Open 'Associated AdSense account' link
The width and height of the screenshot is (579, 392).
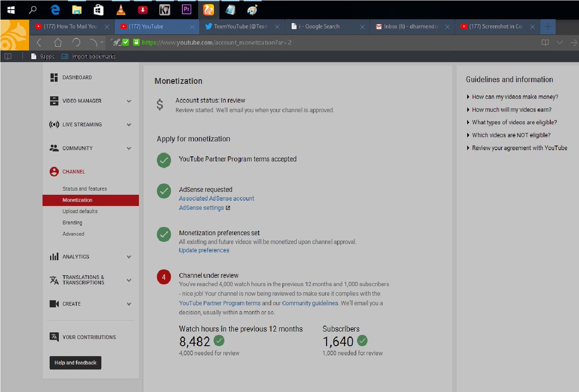coord(216,199)
